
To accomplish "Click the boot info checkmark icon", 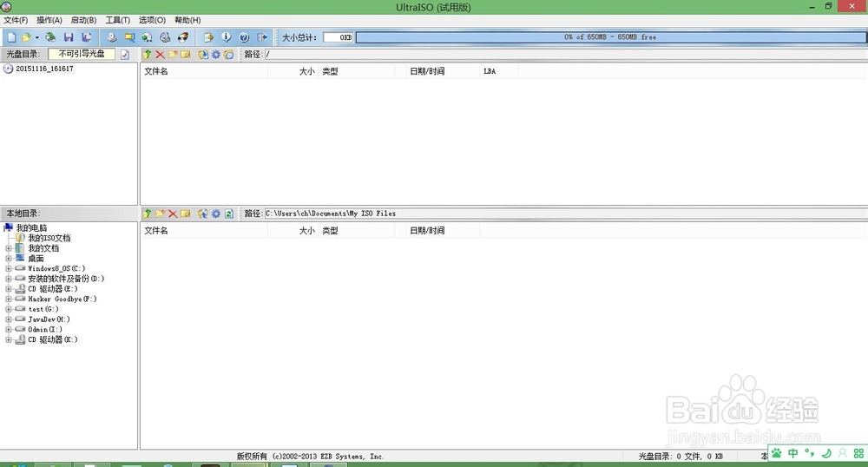I will pyautogui.click(x=125, y=54).
